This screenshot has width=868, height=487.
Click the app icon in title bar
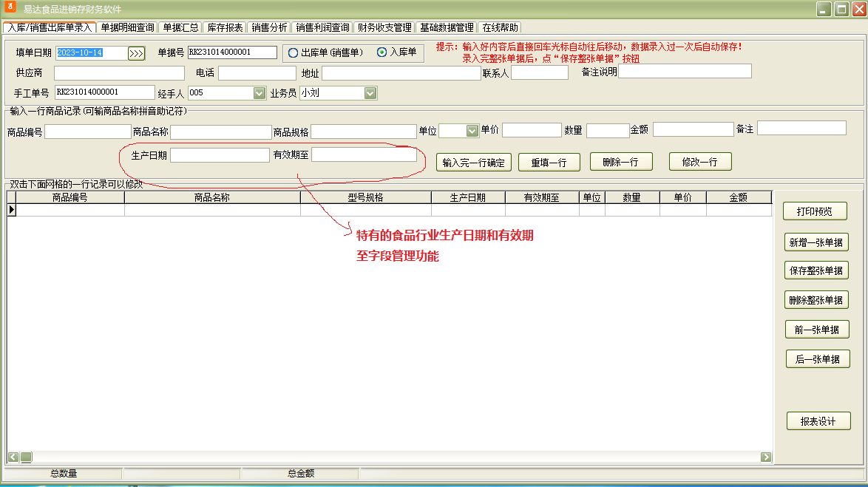pos(10,7)
